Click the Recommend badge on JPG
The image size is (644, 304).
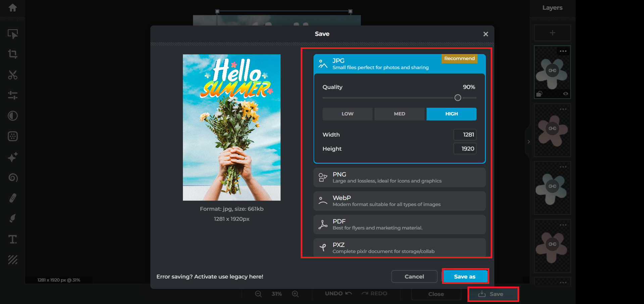coord(459,59)
